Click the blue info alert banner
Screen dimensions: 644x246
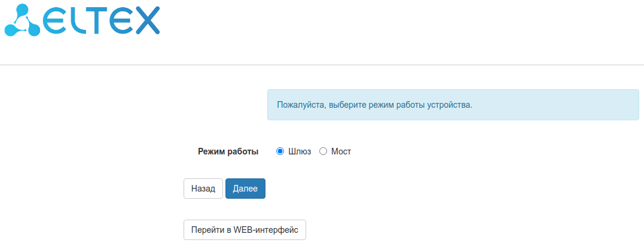coord(453,105)
